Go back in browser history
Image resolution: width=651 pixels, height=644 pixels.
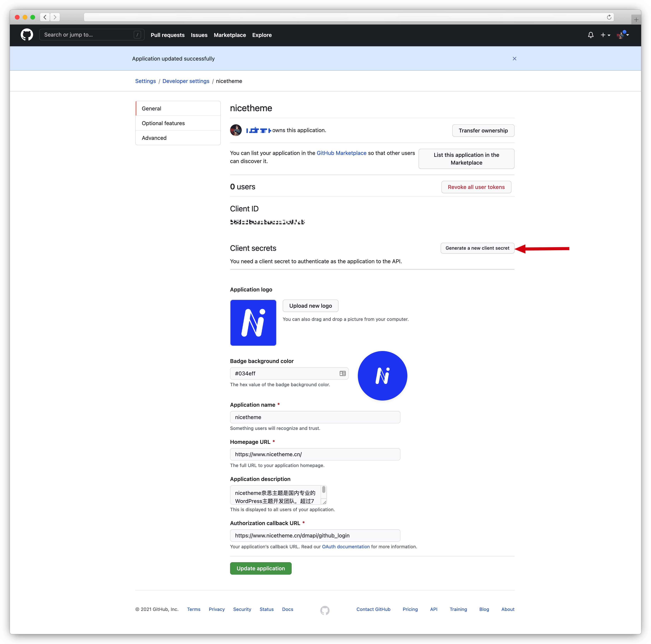45,17
